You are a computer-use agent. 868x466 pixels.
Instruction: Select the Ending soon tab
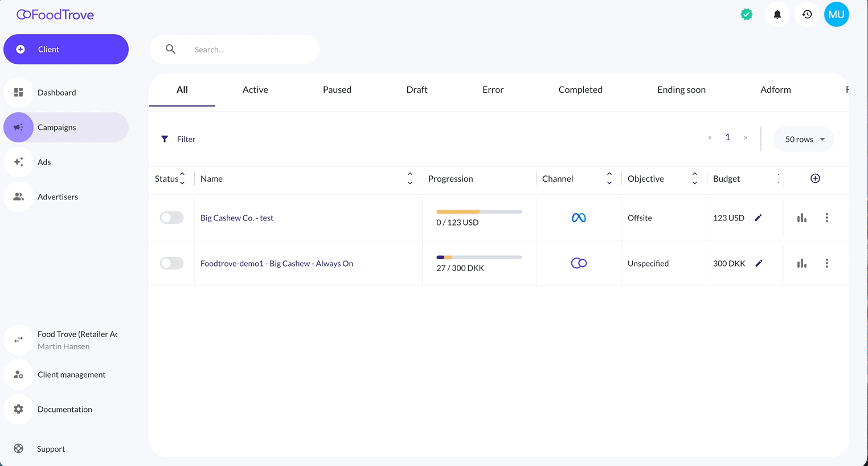click(681, 89)
